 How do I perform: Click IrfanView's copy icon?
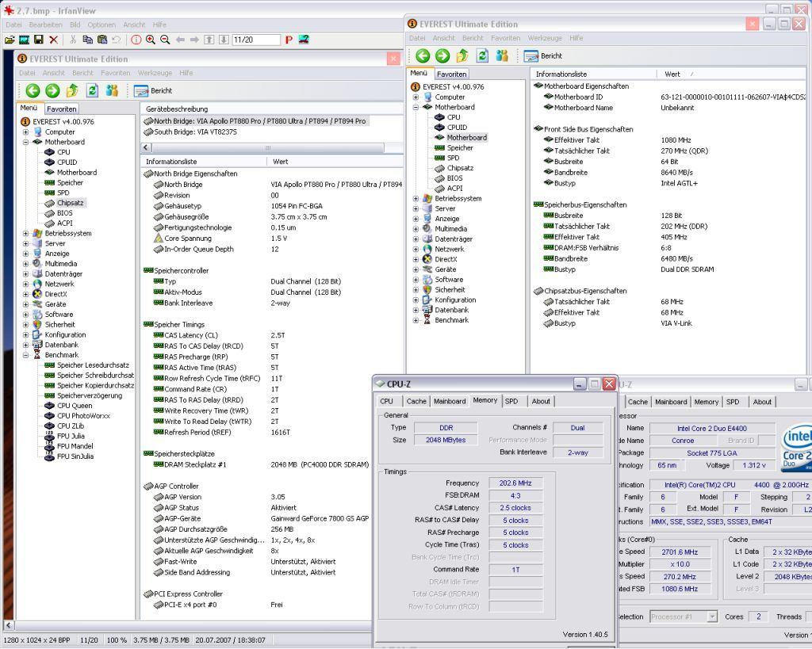coord(87,40)
